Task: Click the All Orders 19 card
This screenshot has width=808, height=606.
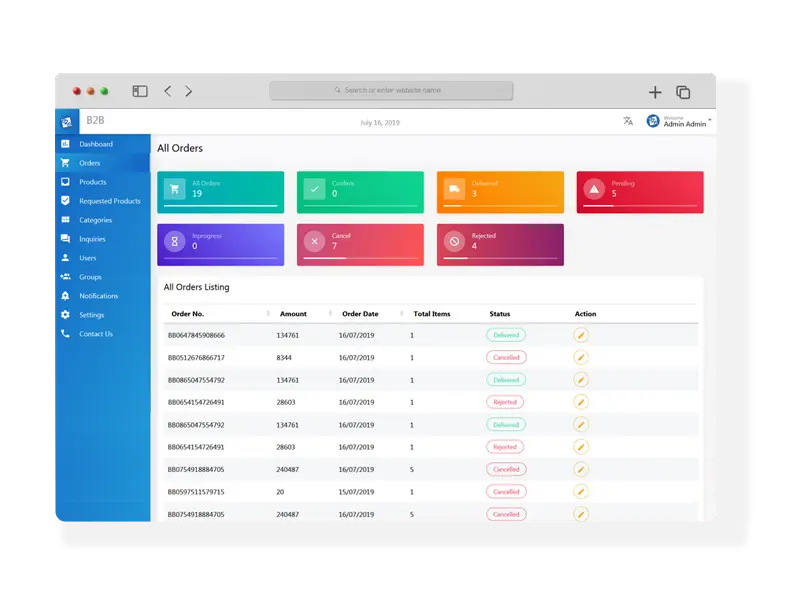Action: [x=221, y=192]
